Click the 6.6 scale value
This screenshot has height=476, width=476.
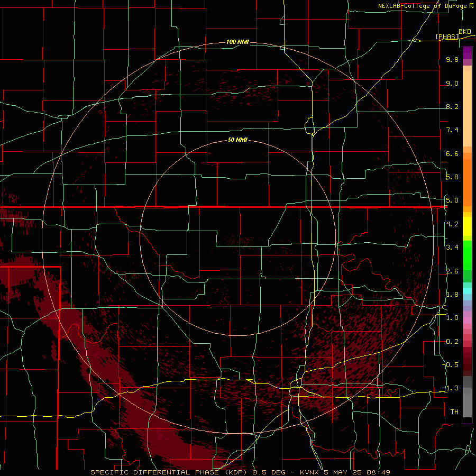[452, 153]
